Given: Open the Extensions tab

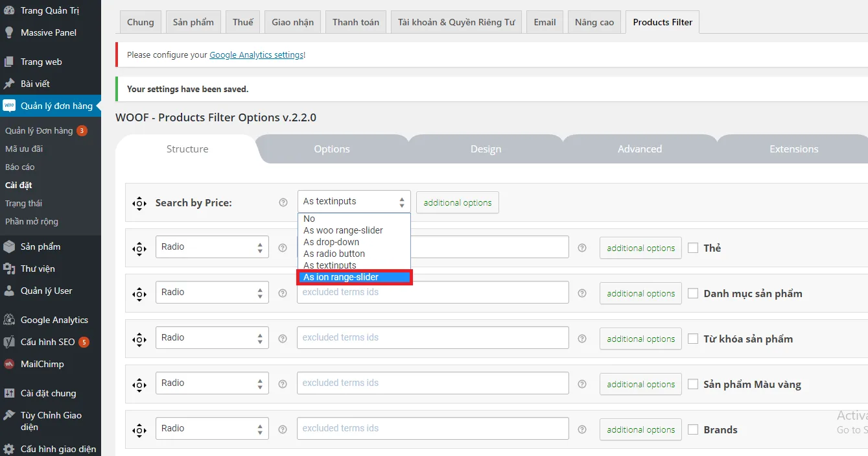Looking at the screenshot, I should coord(794,149).
